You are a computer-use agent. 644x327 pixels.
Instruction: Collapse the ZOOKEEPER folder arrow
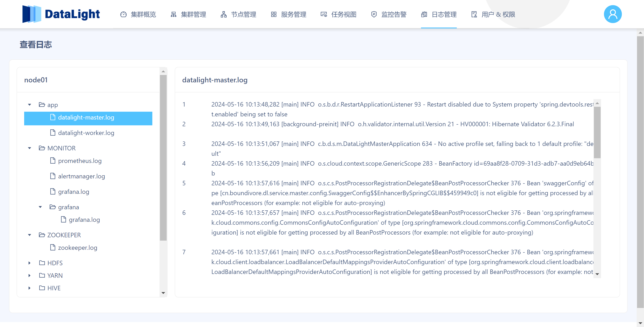coord(30,235)
